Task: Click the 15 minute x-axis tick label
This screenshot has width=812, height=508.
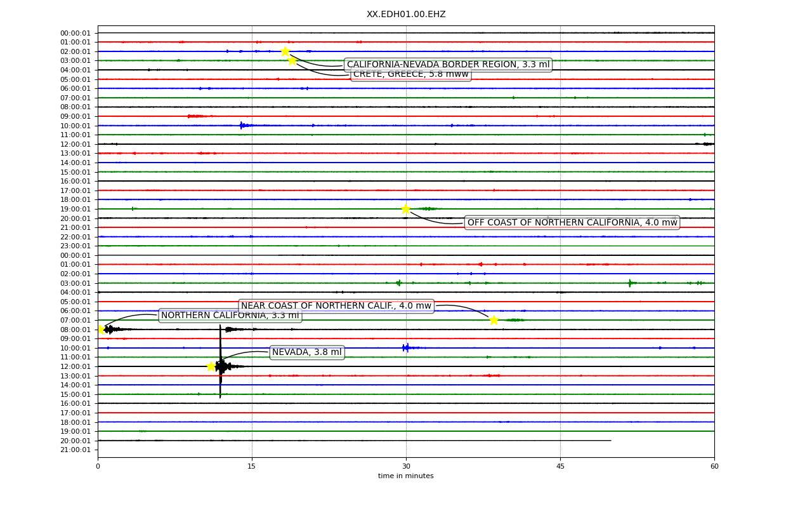Action: [x=252, y=467]
